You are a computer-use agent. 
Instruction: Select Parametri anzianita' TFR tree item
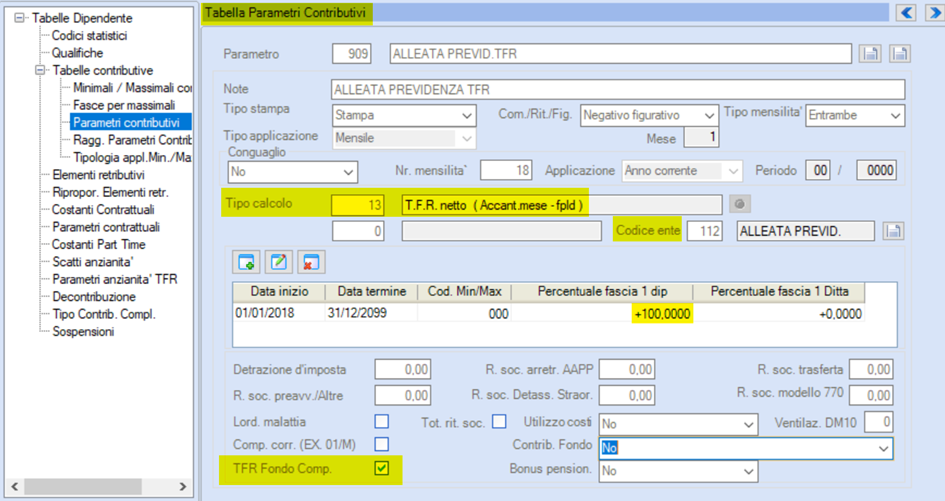(115, 280)
